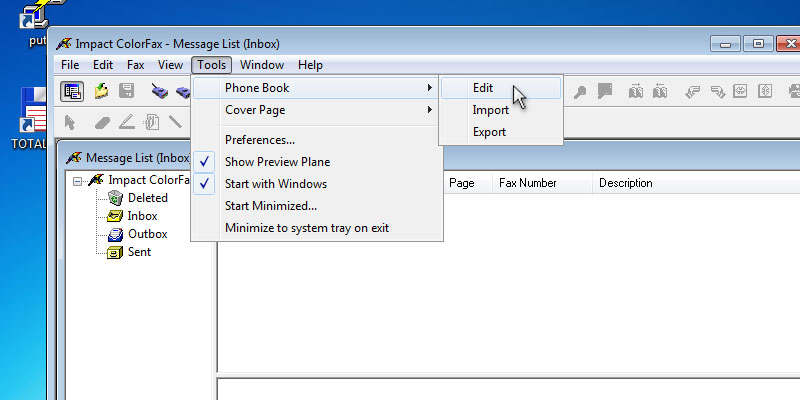Image resolution: width=800 pixels, height=400 pixels.
Task: Click the speech bubble note icon
Action: (x=604, y=91)
